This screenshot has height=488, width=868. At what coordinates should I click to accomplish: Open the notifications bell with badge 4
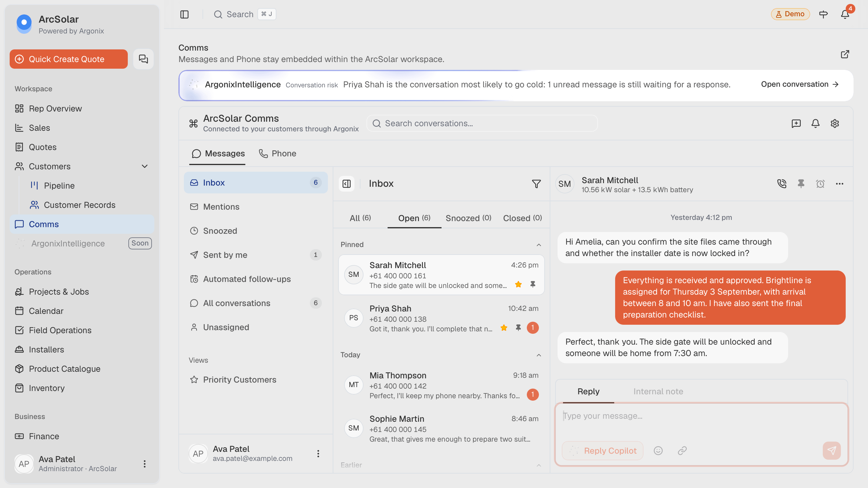pos(845,14)
